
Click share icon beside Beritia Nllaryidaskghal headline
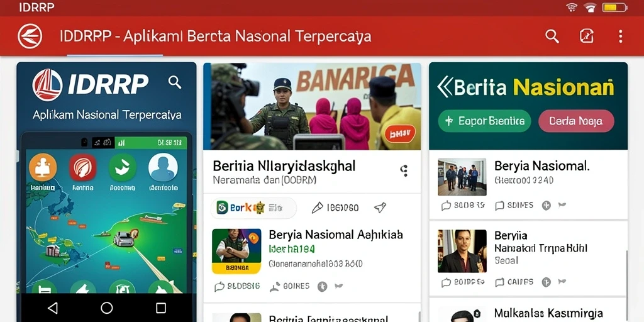coord(404,170)
